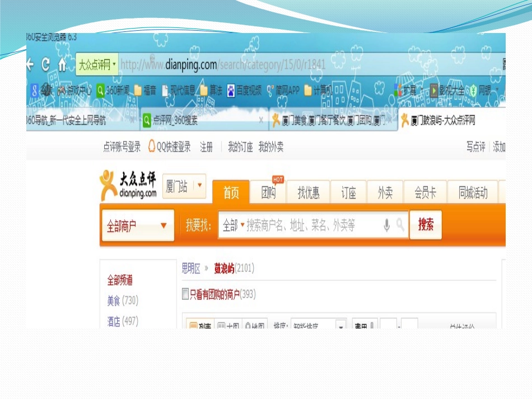
Task: Click the 点评账号登录 link
Action: [122, 147]
